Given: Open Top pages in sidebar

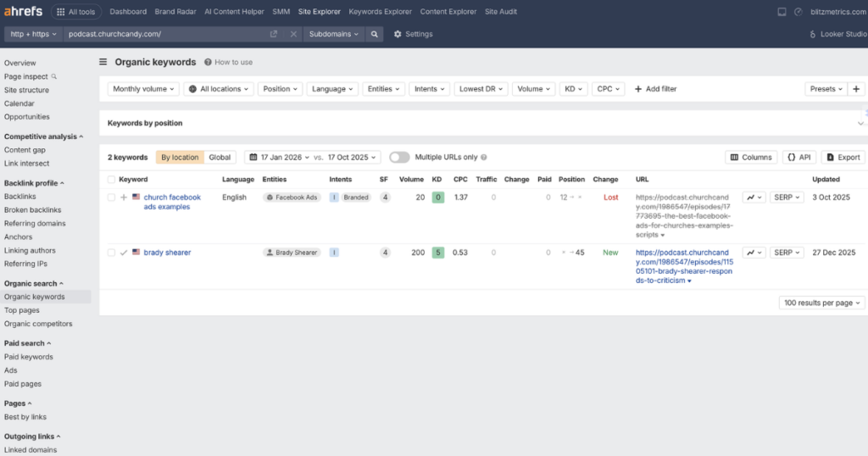Looking at the screenshot, I should (21, 310).
